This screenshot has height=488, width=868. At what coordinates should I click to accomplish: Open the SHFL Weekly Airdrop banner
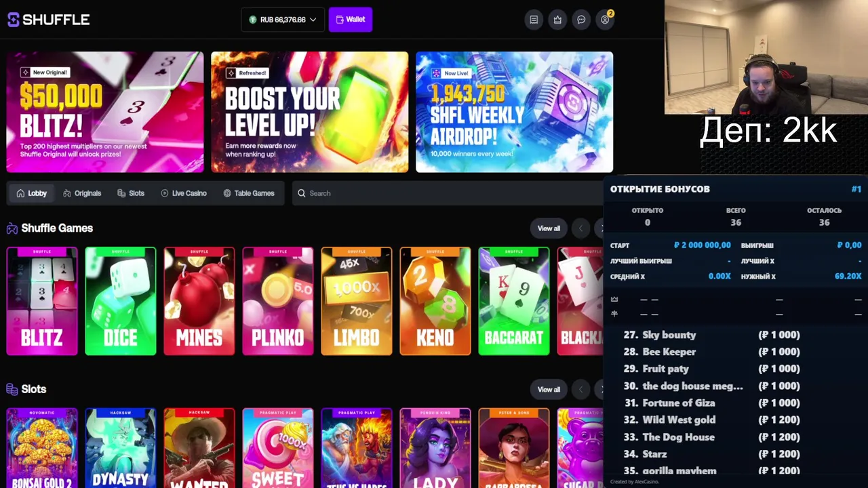[x=515, y=112]
